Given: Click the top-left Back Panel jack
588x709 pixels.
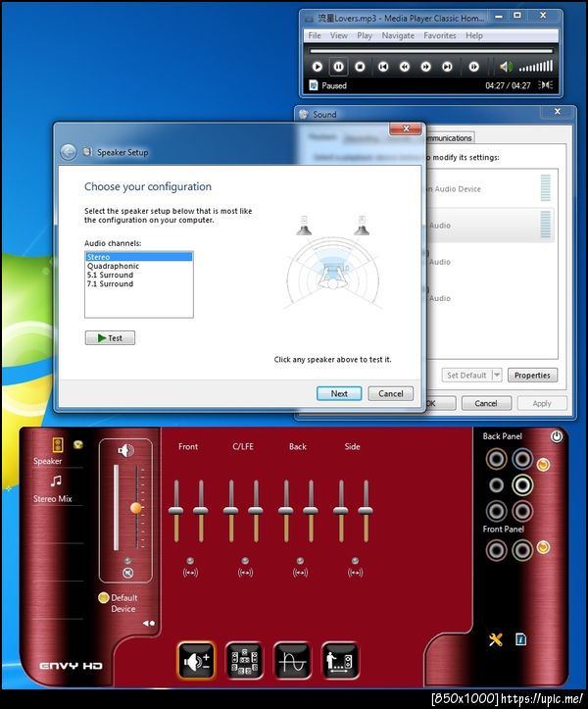Looking at the screenshot, I should (x=496, y=459).
